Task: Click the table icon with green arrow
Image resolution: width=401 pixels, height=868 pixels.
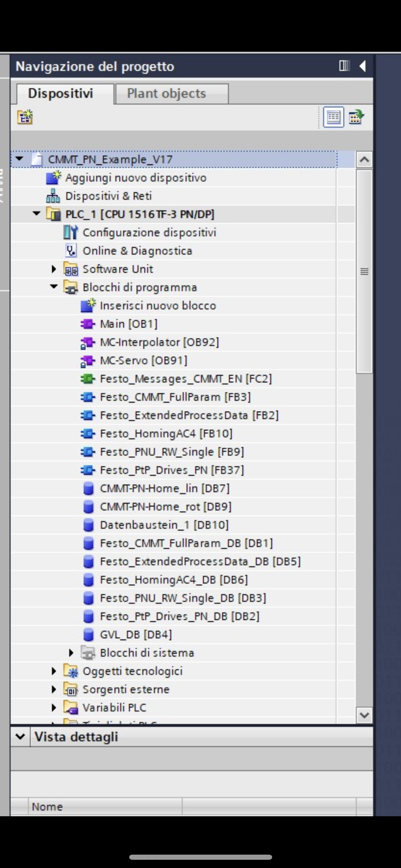Action: (x=356, y=118)
